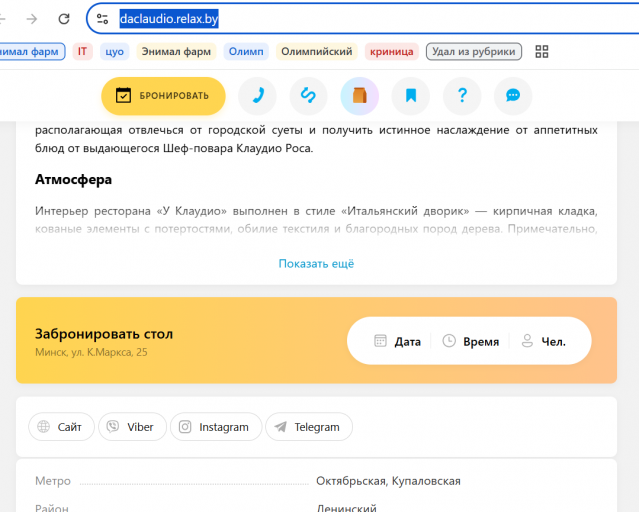Open the Instagram profile button
This screenshot has height=512, width=639.
click(216, 427)
